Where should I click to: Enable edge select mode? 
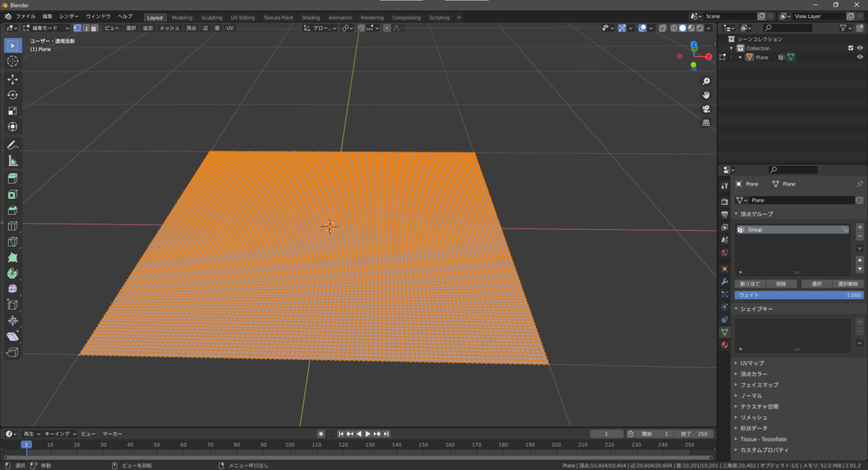pos(85,28)
